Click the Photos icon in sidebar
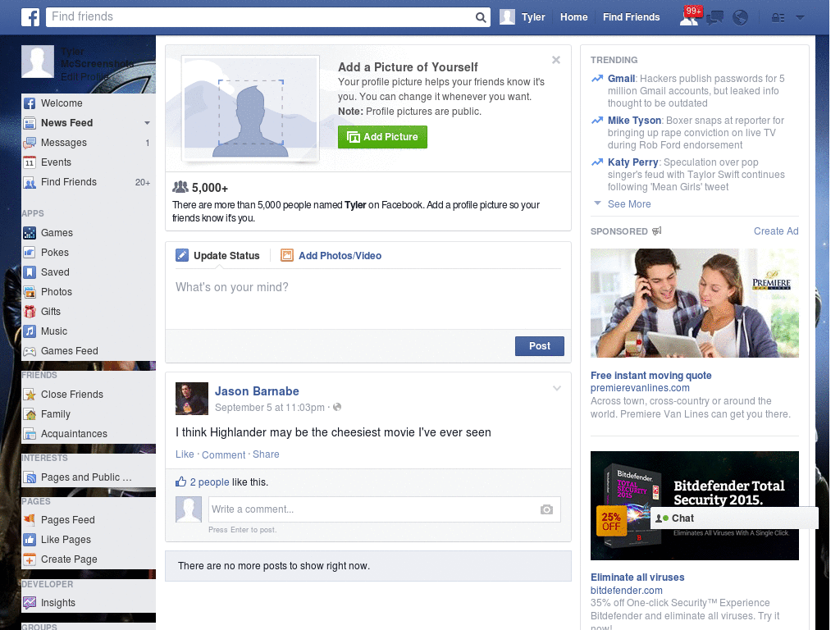Screen dimensions: 840x630 30,292
